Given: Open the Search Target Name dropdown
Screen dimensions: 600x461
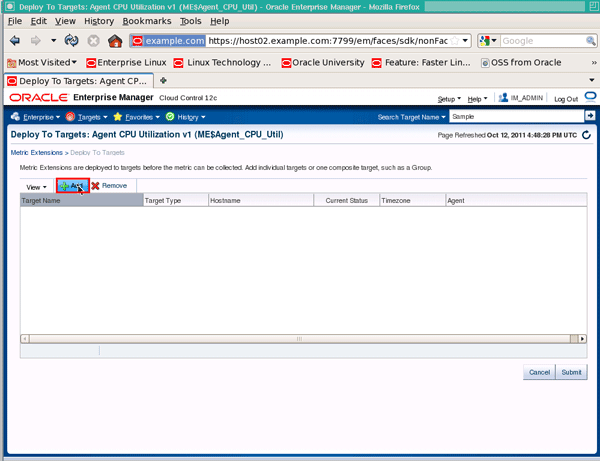Looking at the screenshot, I should 412,117.
